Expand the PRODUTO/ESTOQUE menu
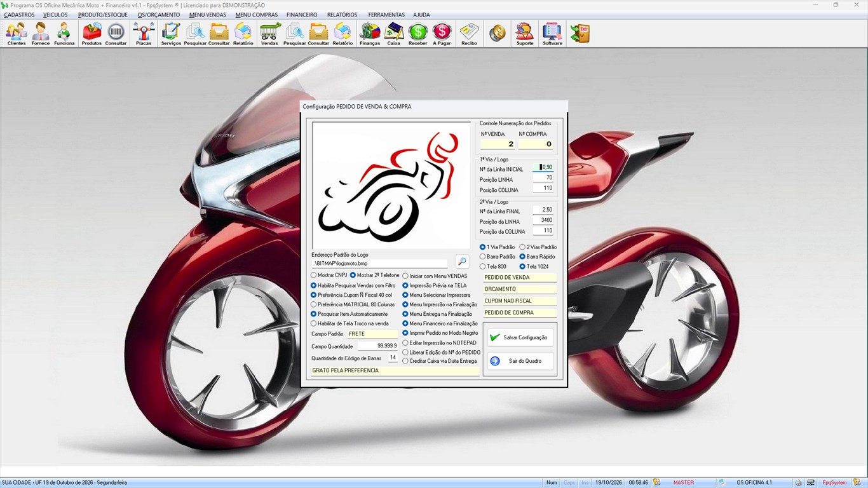 coord(103,15)
